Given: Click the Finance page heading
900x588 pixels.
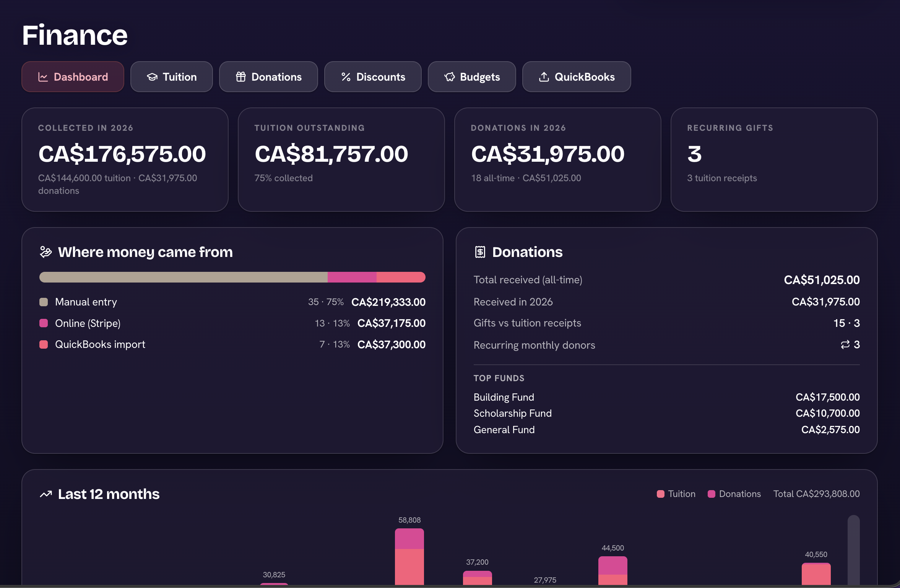Looking at the screenshot, I should coord(75,35).
